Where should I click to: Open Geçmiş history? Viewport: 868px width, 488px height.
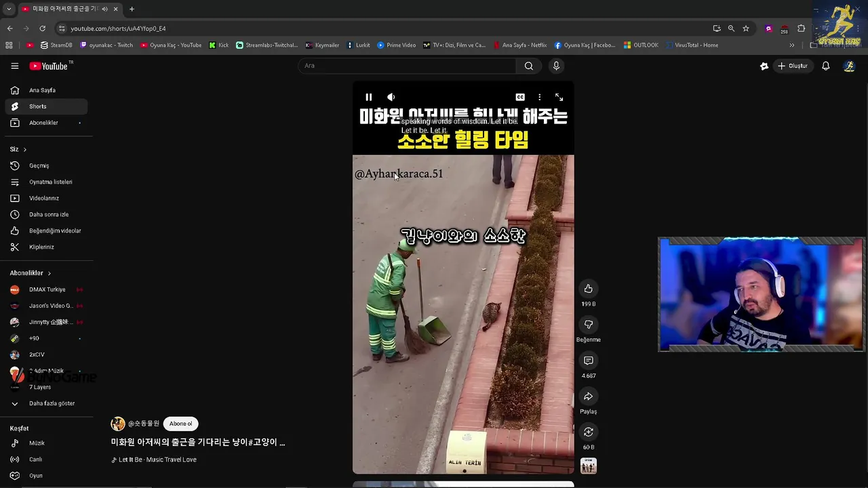point(46,165)
